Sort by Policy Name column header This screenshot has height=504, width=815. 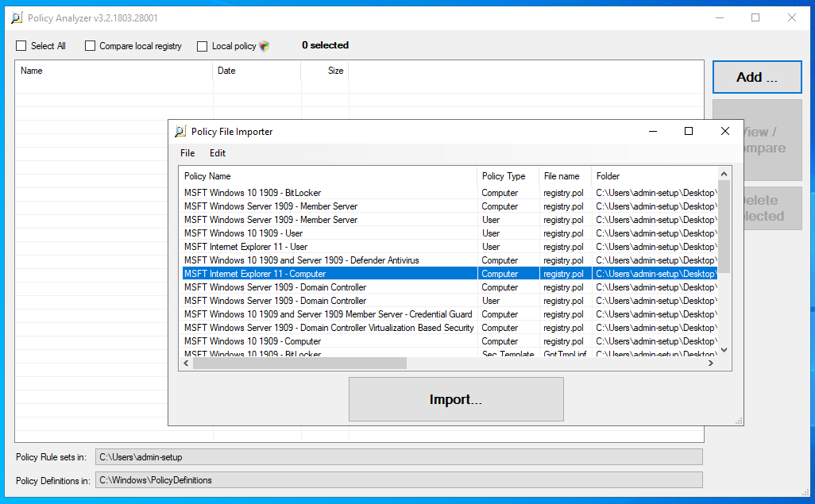pyautogui.click(x=329, y=176)
